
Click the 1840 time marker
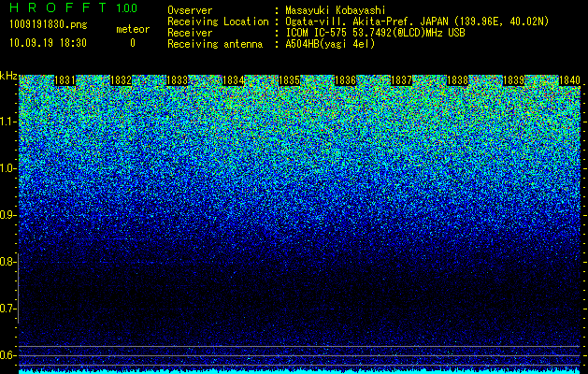coord(569,80)
